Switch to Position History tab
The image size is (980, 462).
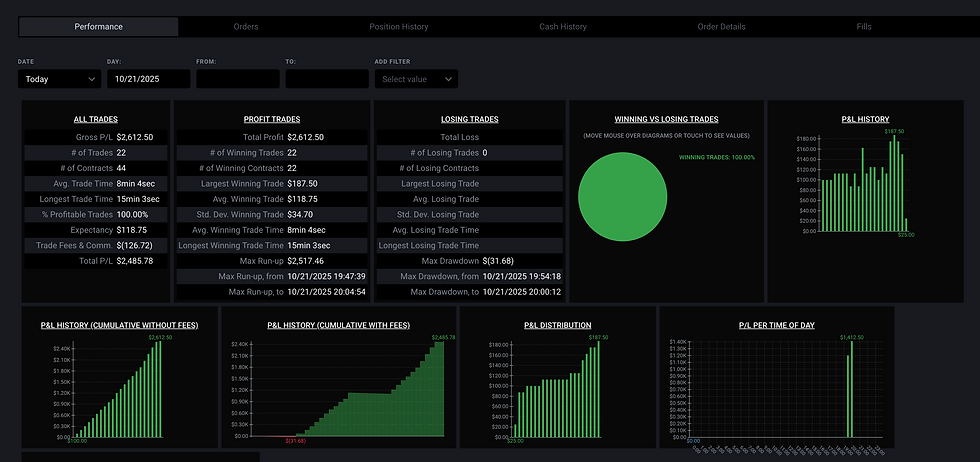399,27
